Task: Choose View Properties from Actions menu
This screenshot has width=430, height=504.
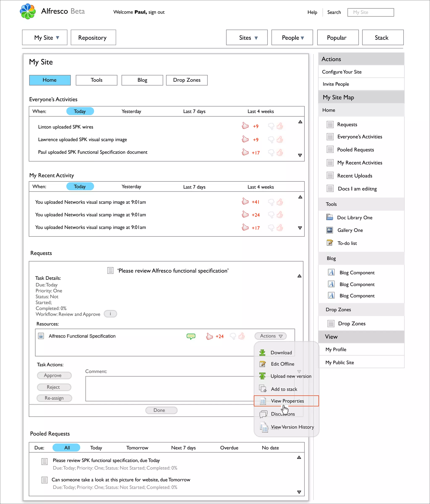Action: tap(286, 401)
